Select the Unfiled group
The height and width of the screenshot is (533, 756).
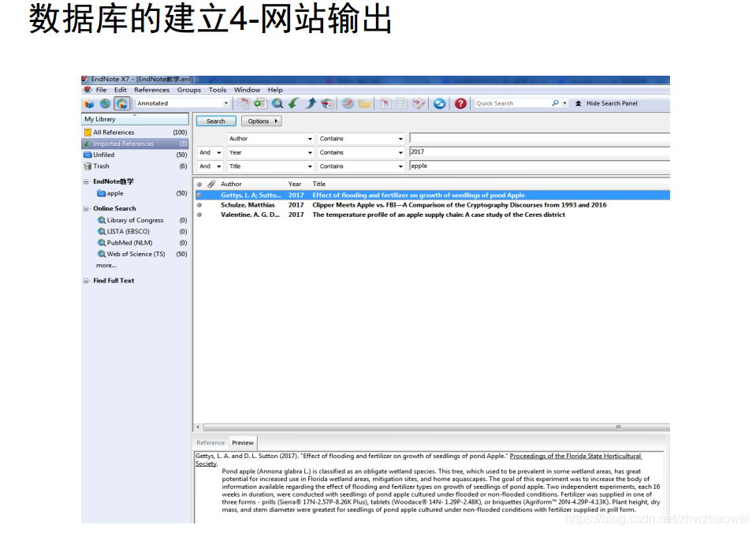[x=135, y=155]
